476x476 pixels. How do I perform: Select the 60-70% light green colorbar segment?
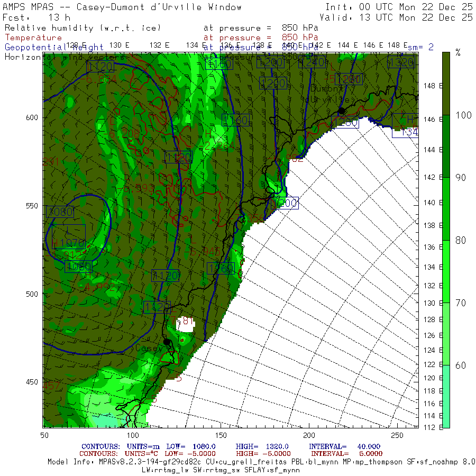click(x=446, y=334)
